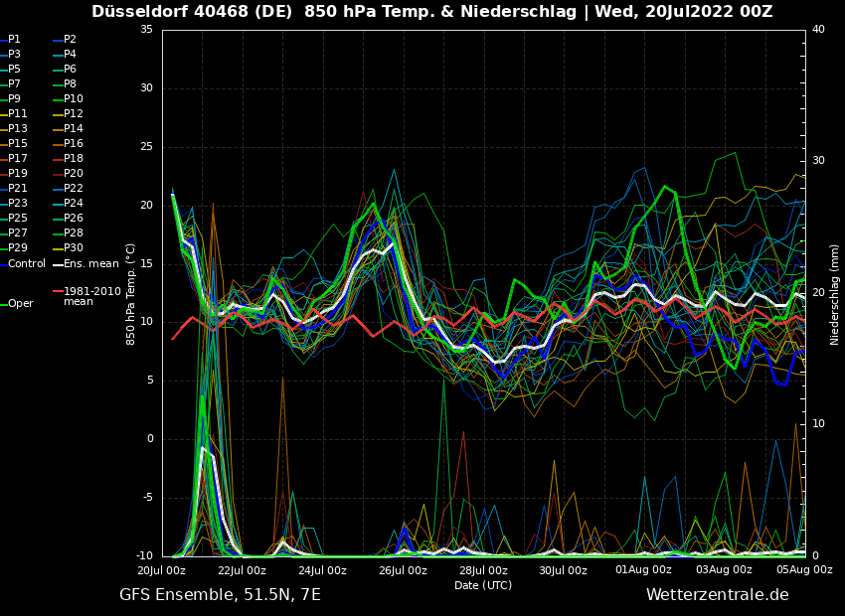
Task: Click the 01Aug 00z date tick label
Action: click(643, 570)
